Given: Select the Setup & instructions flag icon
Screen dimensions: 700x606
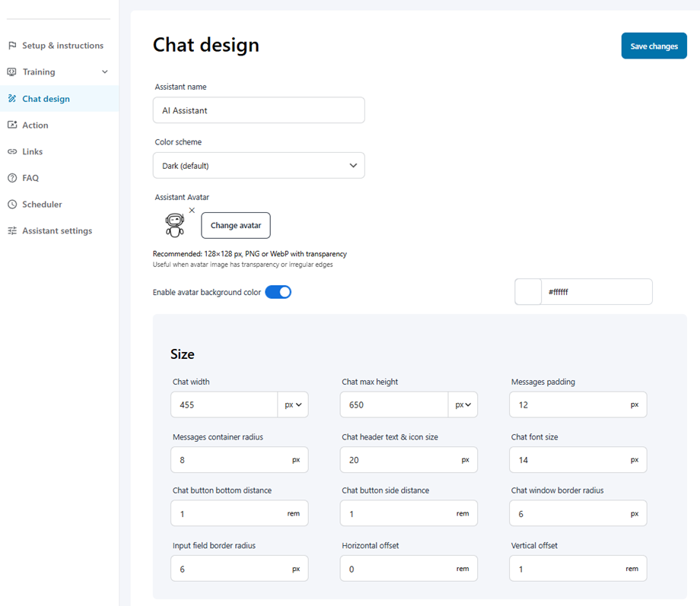Looking at the screenshot, I should coord(11,46).
